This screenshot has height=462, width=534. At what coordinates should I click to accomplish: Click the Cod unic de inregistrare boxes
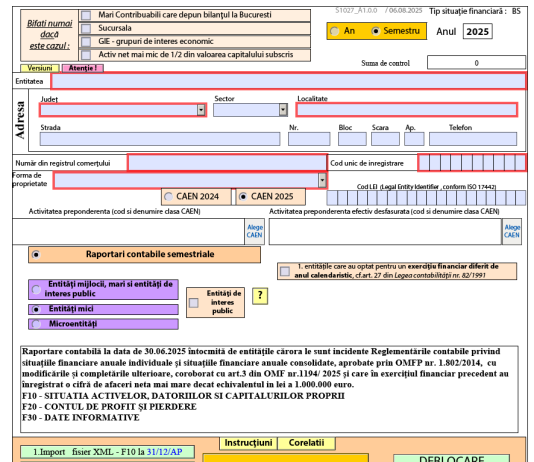tap(472, 162)
